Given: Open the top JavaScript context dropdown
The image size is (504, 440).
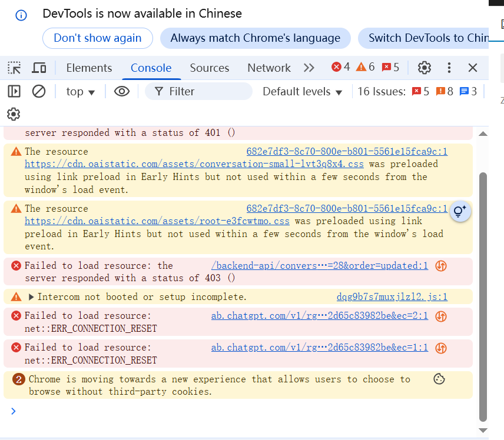Looking at the screenshot, I should point(81,91).
